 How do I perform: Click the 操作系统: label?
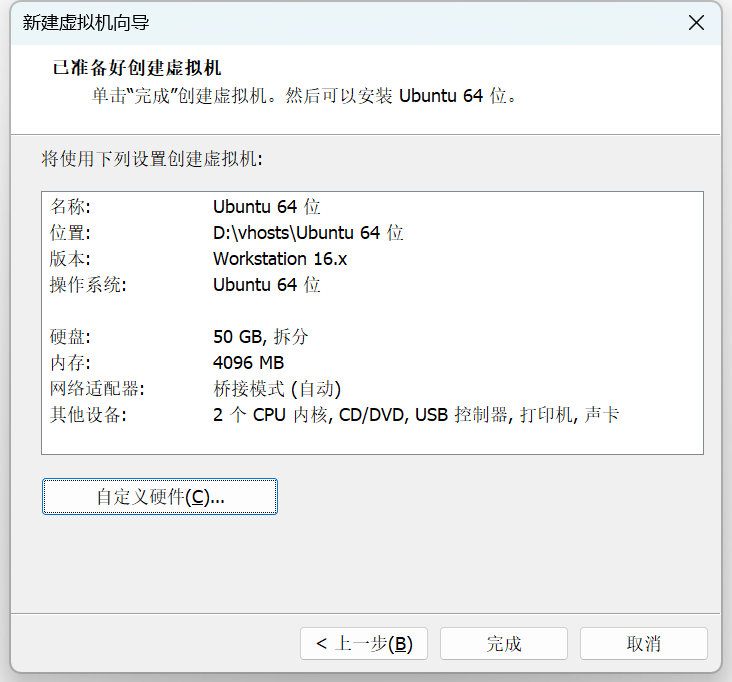point(88,284)
